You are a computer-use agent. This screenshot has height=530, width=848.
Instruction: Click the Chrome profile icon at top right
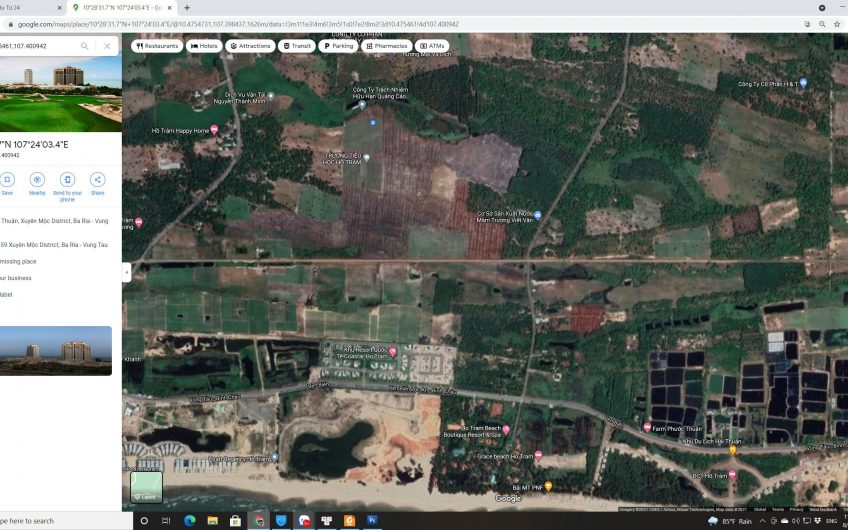pyautogui.click(x=822, y=8)
